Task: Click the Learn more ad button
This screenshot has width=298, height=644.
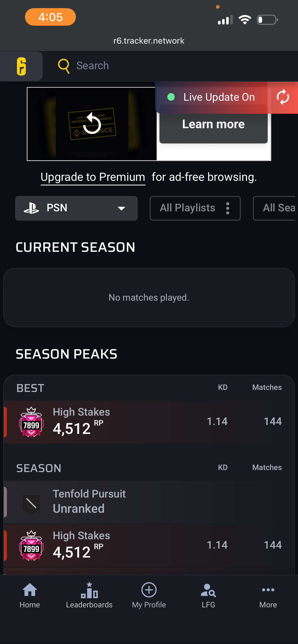Action: click(213, 125)
